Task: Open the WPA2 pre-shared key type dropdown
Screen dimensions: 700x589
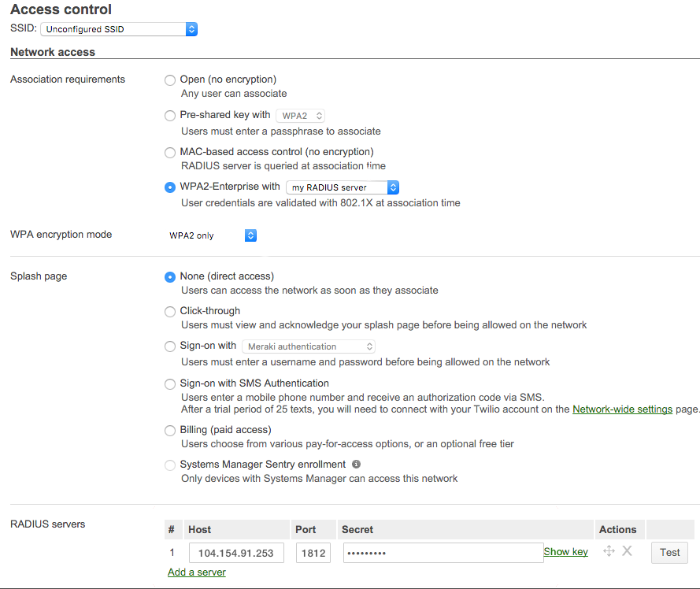Action: 300,115
